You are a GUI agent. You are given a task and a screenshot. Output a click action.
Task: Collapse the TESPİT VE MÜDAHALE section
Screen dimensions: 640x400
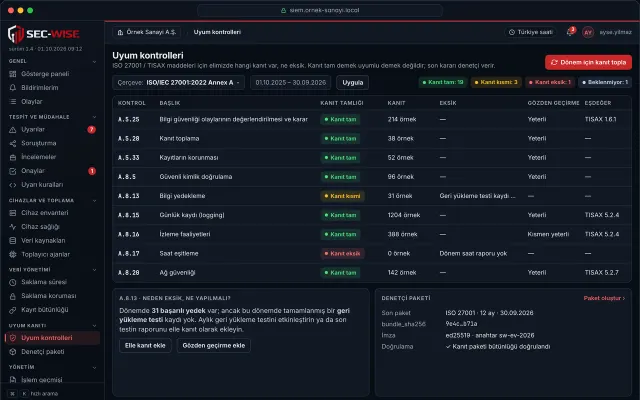(x=94, y=117)
